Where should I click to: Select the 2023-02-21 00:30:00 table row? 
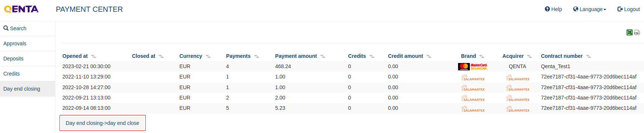[352, 66]
